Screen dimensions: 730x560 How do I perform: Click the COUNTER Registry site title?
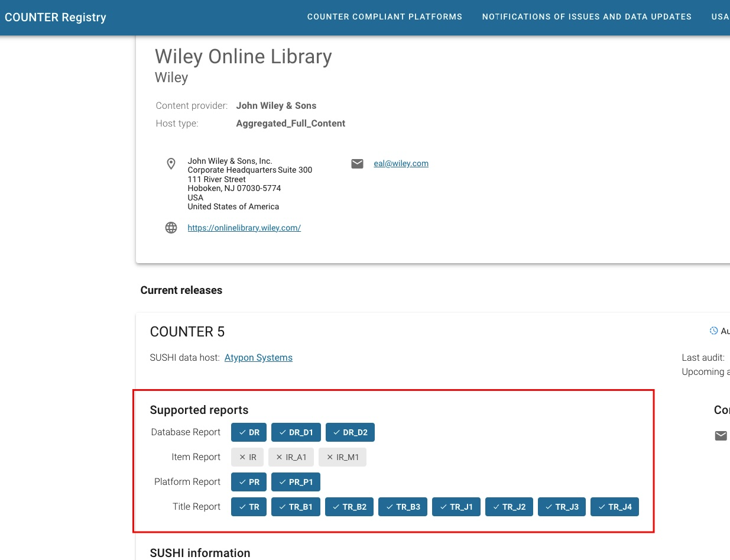[x=55, y=17]
